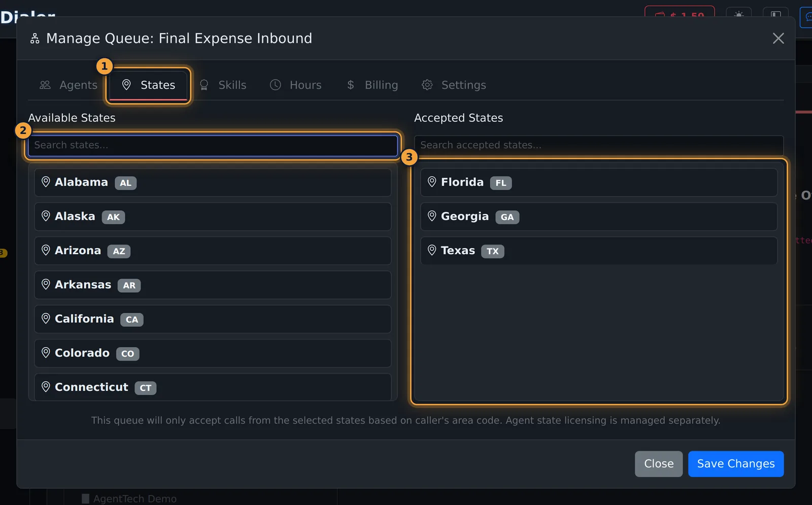812x505 pixels.
Task: Dismiss the Manage Queue dialog with X
Action: pos(778,39)
